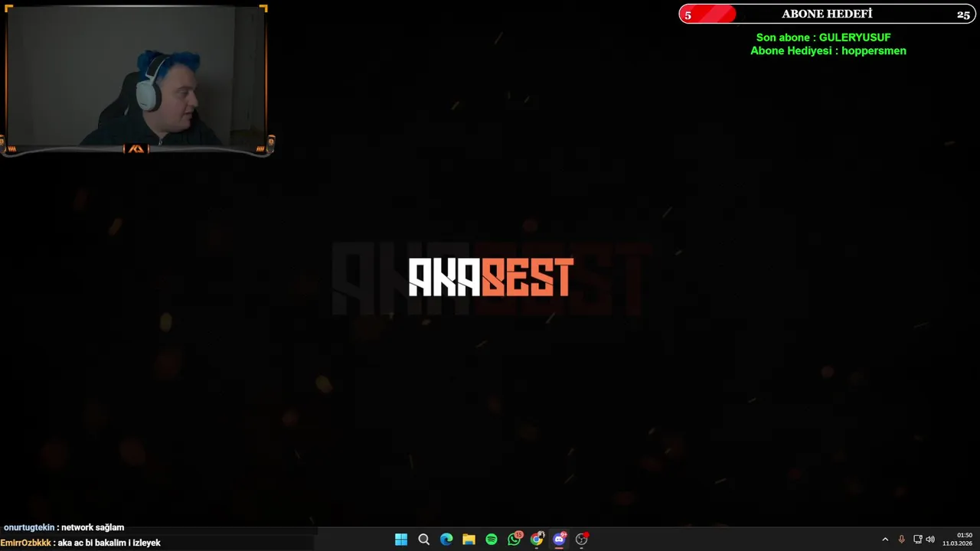Open taskbar Search
Image resolution: width=980 pixels, height=551 pixels.
(423, 540)
